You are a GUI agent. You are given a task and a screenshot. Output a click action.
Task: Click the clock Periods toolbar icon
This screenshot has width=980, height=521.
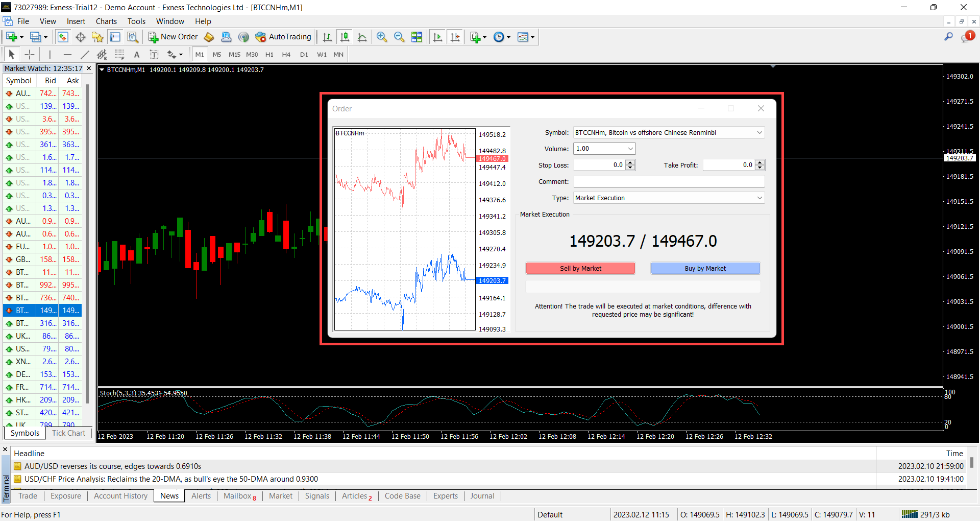click(499, 37)
